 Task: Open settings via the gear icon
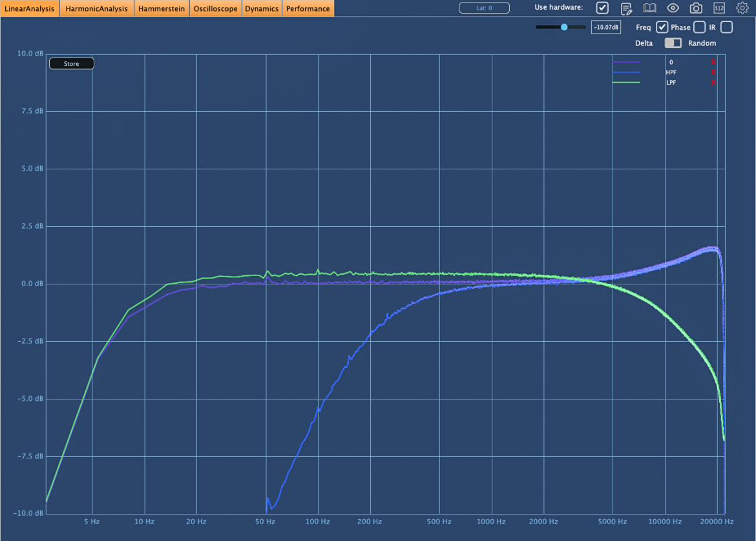742,8
